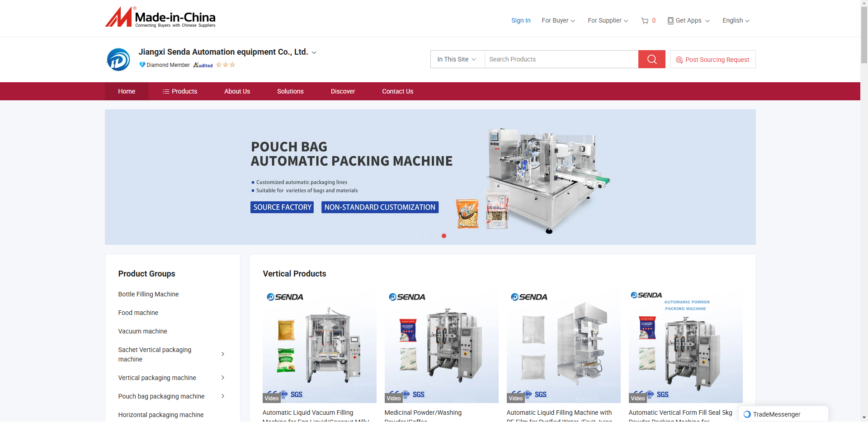
Task: Click the pouch bag packing machine banner
Action: click(430, 177)
